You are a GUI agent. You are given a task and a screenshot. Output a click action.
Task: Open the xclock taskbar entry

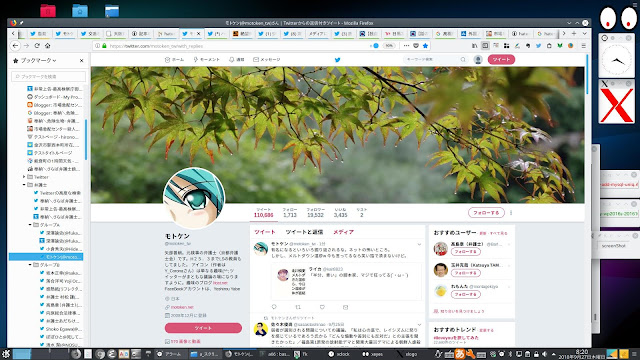(x=340, y=354)
